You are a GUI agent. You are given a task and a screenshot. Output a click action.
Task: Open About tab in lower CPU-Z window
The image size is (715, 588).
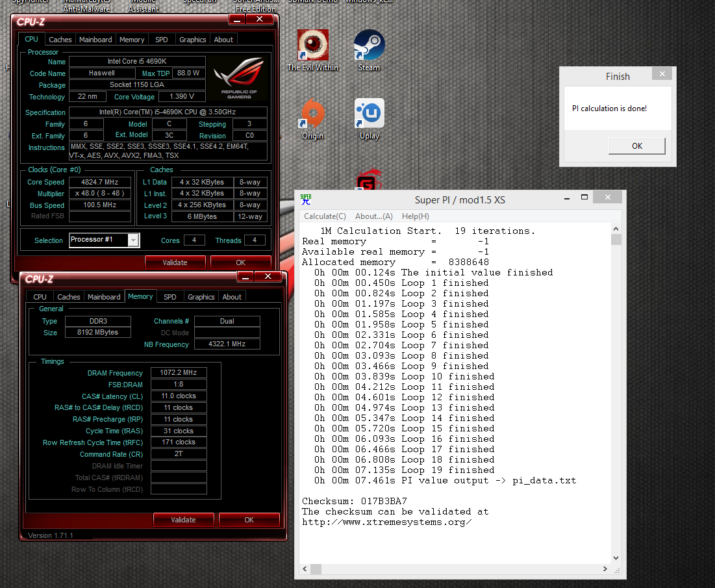pos(232,297)
